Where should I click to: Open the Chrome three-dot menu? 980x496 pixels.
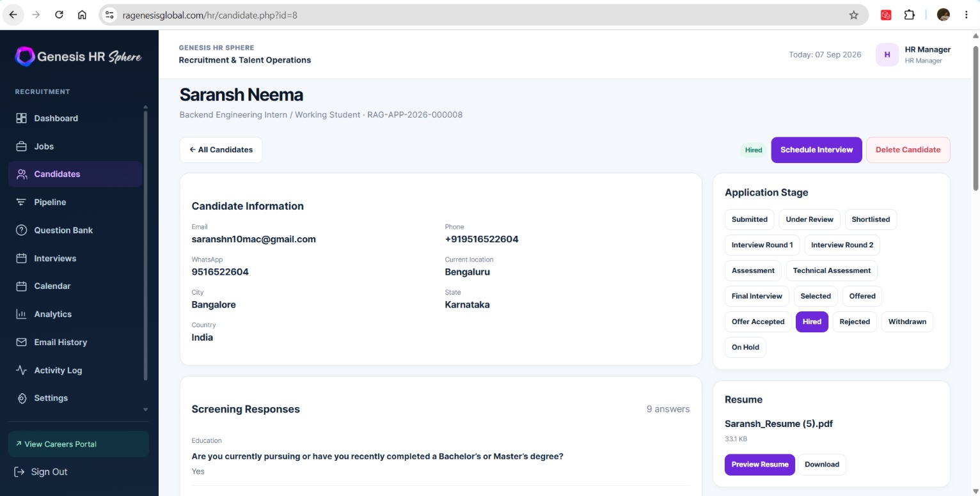tap(967, 15)
